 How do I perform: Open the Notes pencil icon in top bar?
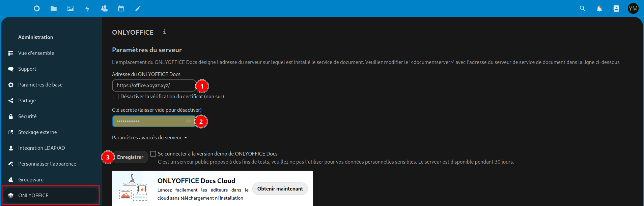coord(138,8)
